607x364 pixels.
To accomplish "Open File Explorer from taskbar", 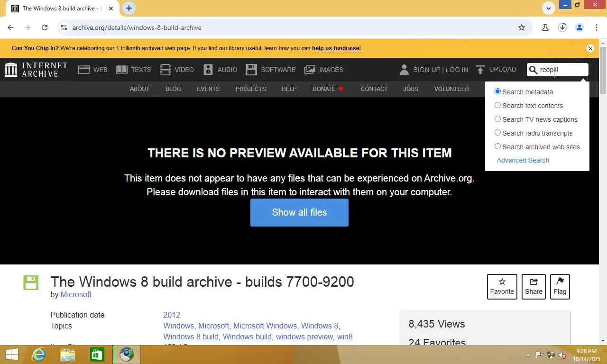I will [x=68, y=355].
